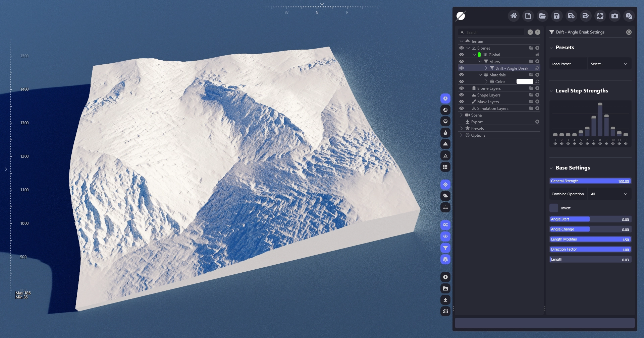Toggle visibility of the Materials group
The height and width of the screenshot is (338, 644).
click(462, 75)
